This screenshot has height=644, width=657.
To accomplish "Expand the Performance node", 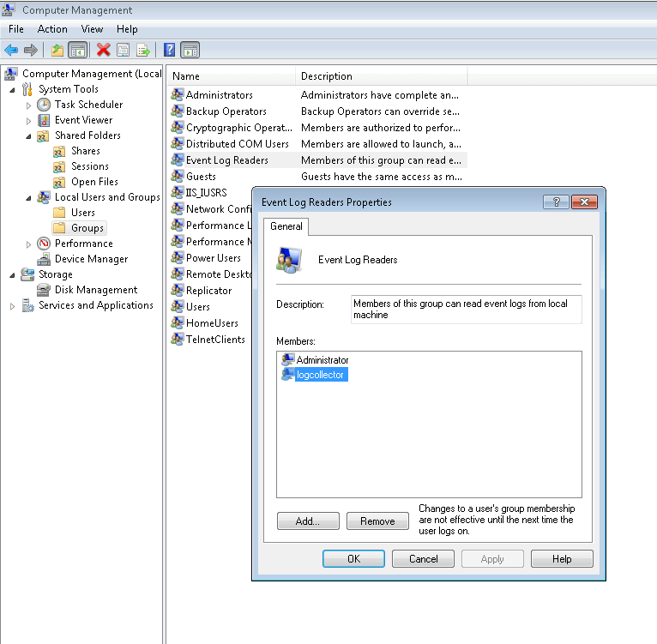I will tap(28, 244).
